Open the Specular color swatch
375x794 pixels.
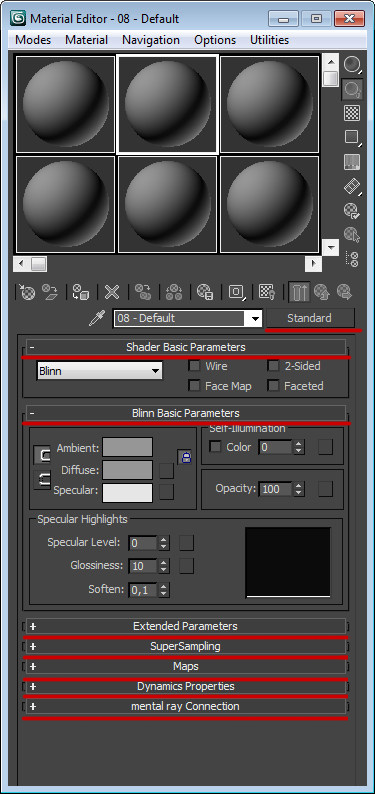[128, 493]
